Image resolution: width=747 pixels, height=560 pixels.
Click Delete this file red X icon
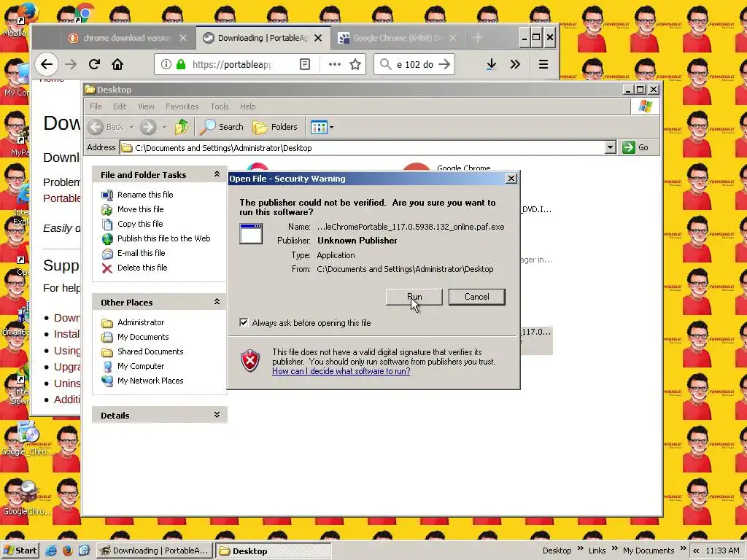107,268
